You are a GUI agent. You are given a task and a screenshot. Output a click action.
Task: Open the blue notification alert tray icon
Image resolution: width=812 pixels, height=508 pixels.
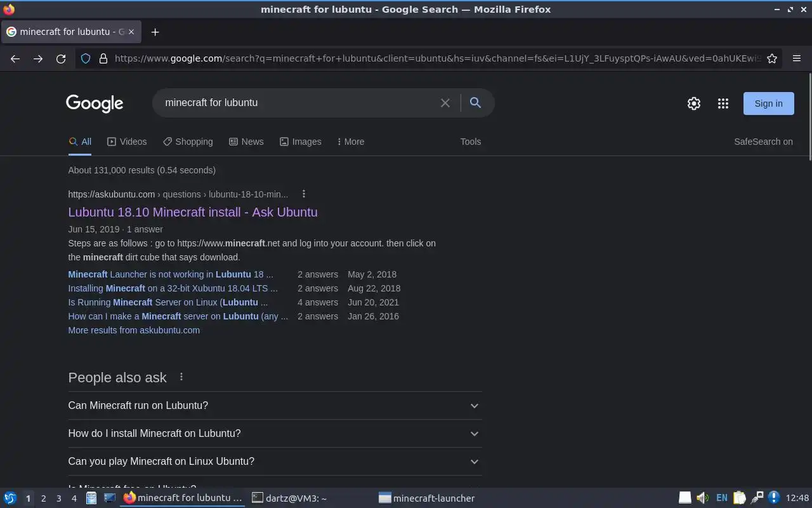[774, 498]
